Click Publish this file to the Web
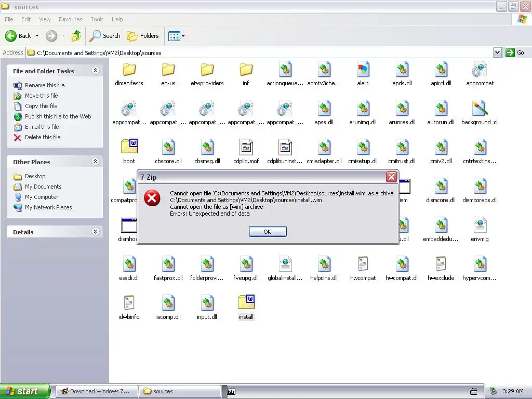This screenshot has height=399, width=532. point(58,116)
